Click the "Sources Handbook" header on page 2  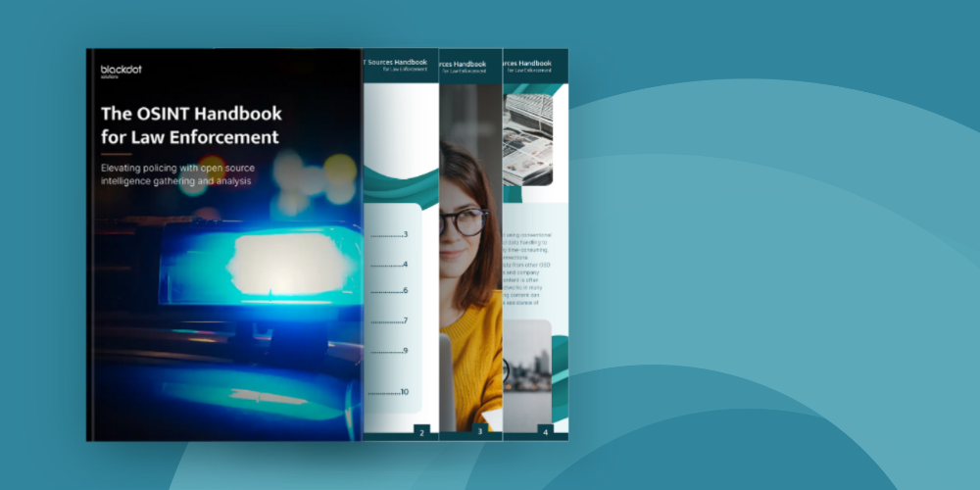pos(398,63)
